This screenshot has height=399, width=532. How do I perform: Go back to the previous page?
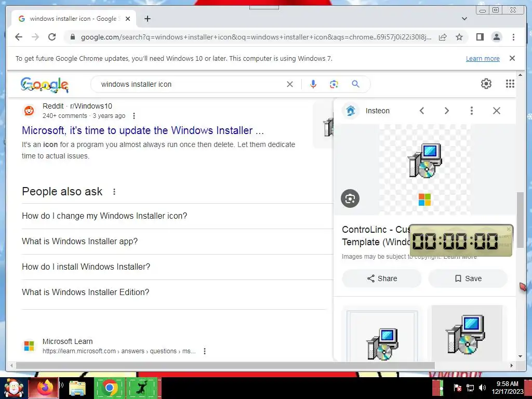coord(19,37)
